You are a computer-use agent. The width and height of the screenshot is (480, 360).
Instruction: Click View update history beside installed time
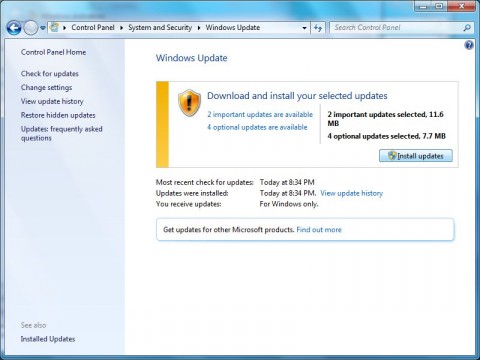[351, 193]
